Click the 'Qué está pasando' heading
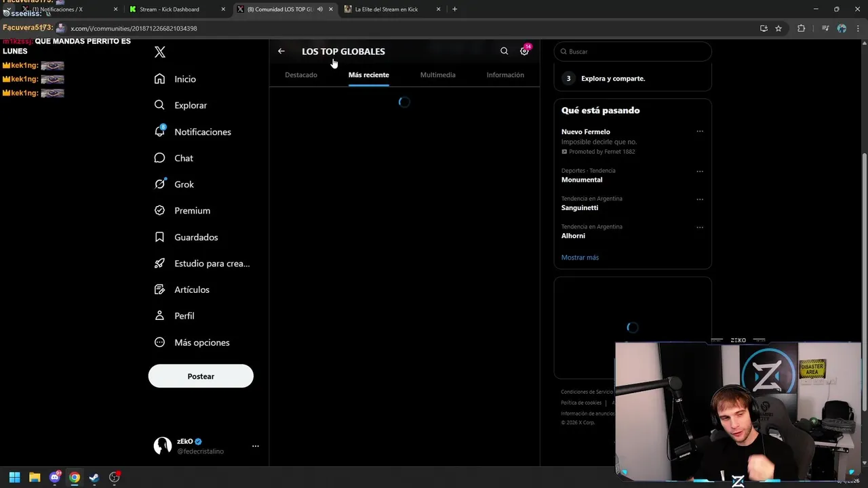Screen dimensions: 868x488 pyautogui.click(x=600, y=110)
